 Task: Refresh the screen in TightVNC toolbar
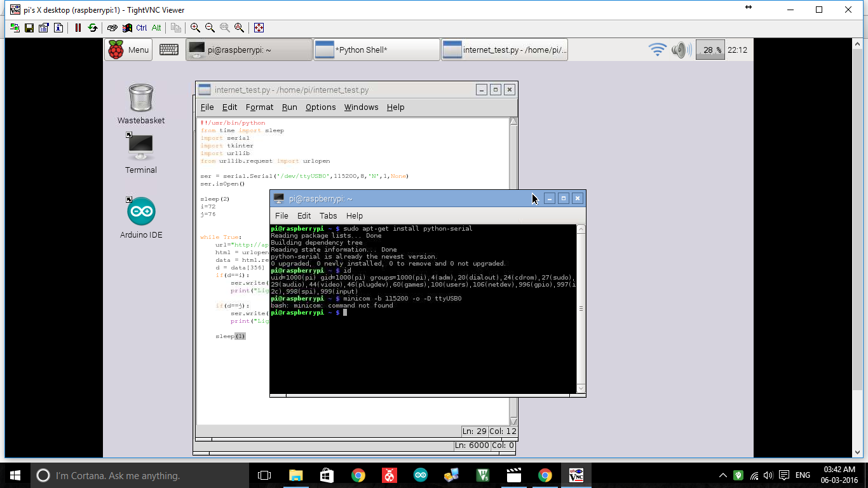(93, 28)
